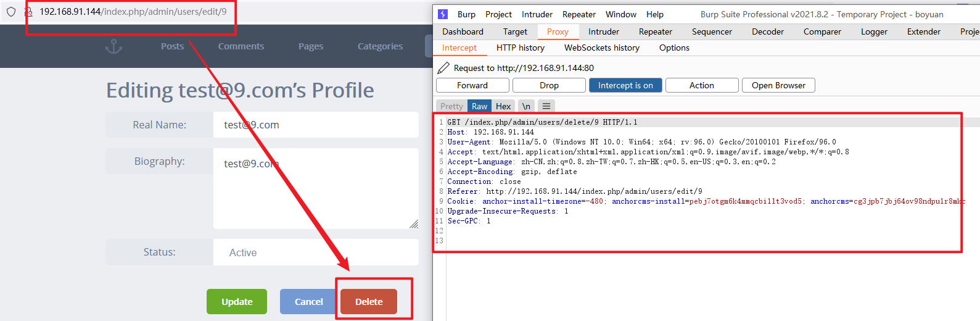Drop the intercepted request
980x321 pixels.
pyautogui.click(x=549, y=85)
